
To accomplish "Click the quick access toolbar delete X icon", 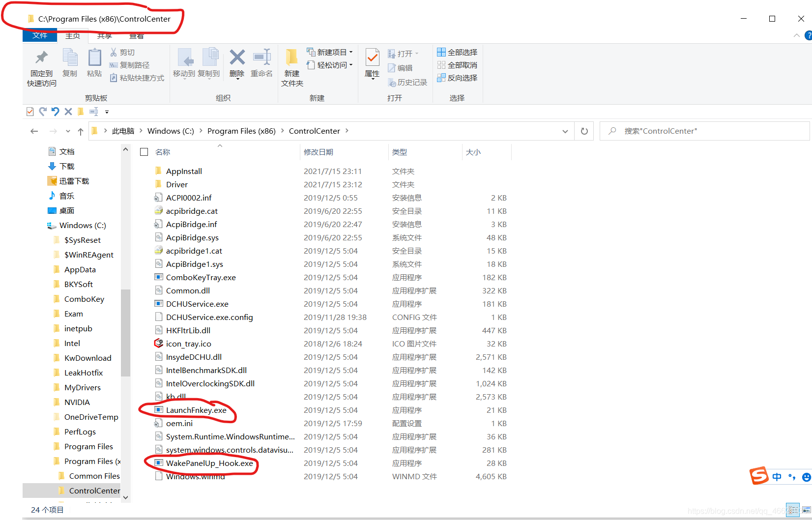I will pyautogui.click(x=68, y=112).
